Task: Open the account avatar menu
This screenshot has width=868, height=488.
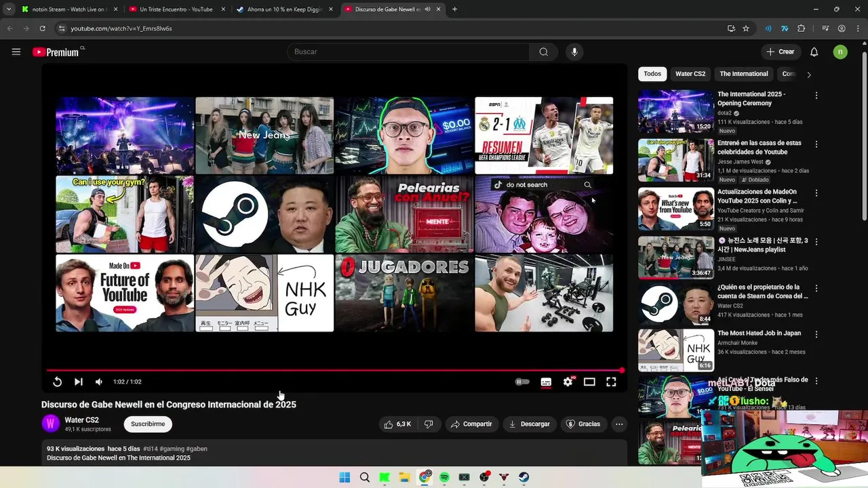Action: point(840,52)
